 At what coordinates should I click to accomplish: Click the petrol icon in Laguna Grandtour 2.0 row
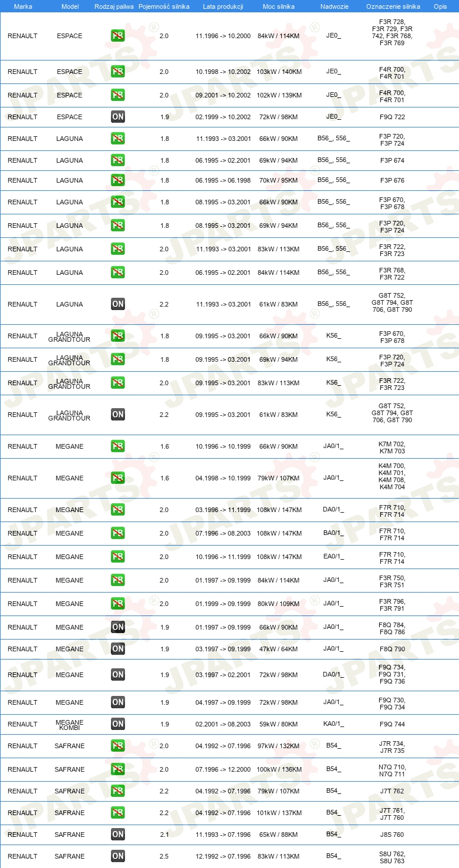pos(118,383)
